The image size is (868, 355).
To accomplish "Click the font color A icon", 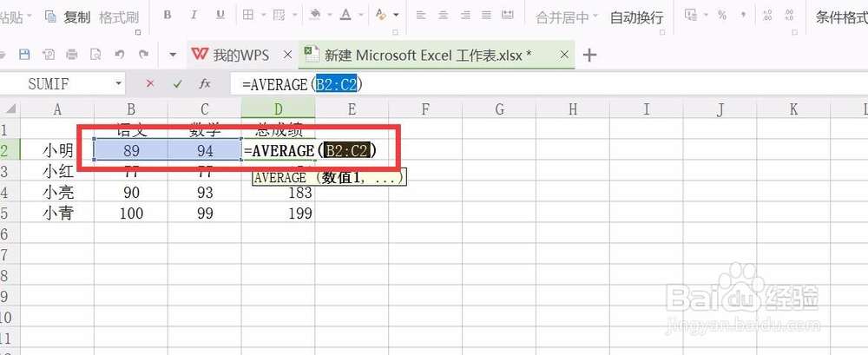I will 345,15.
